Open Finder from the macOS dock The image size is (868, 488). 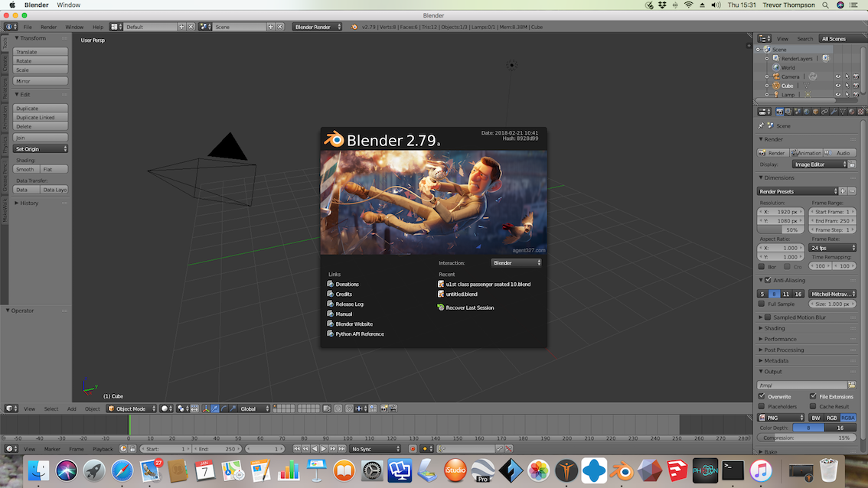38,471
